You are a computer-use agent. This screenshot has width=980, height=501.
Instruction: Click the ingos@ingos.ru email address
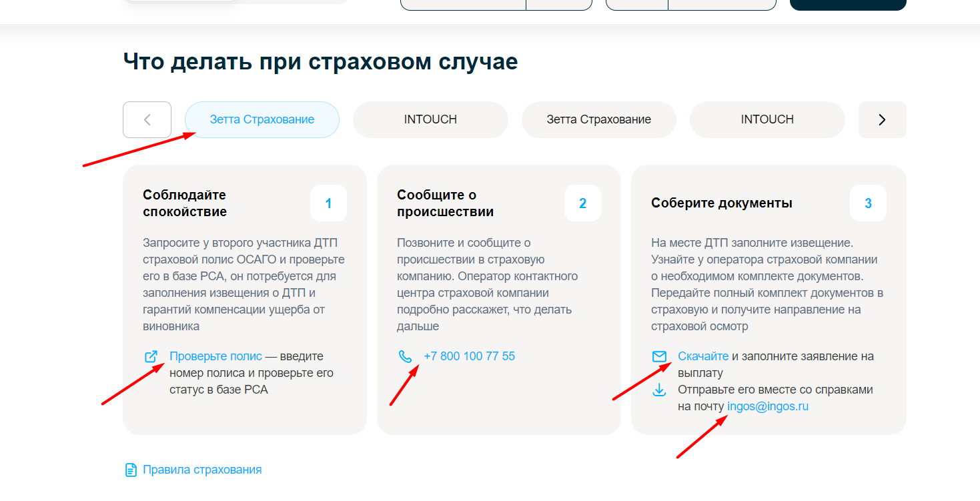click(x=768, y=406)
